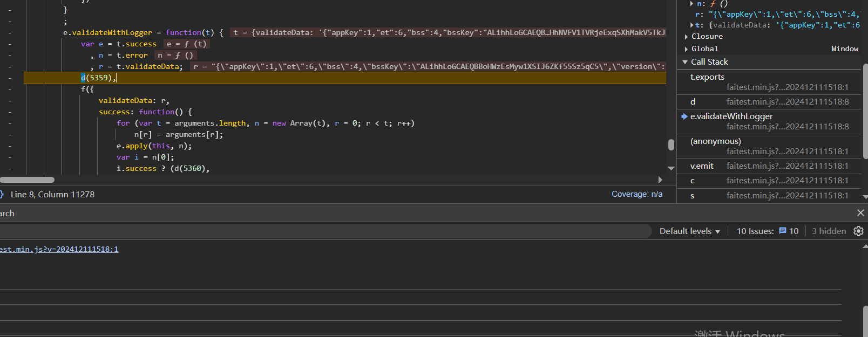Open the faitest.min.js link in console
The width and height of the screenshot is (868, 337).
[59, 249]
